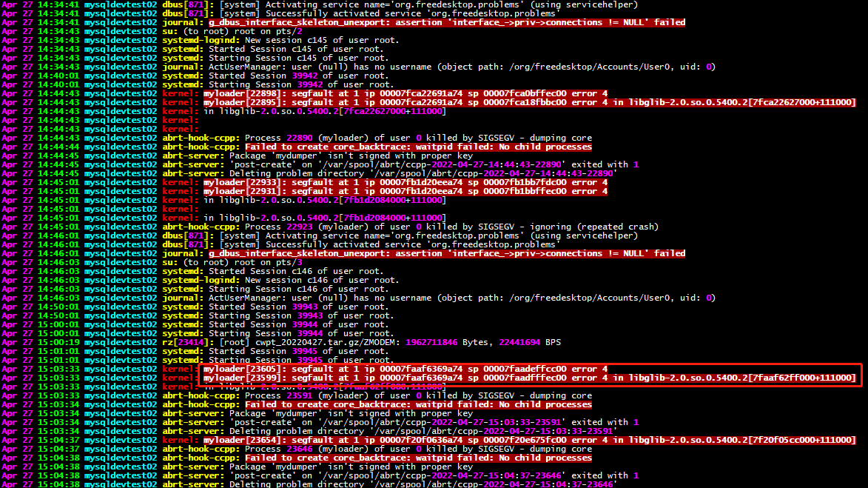Click 'Started Session 39943 of user root.'
This screenshot has width=868, height=488.
point(298,307)
